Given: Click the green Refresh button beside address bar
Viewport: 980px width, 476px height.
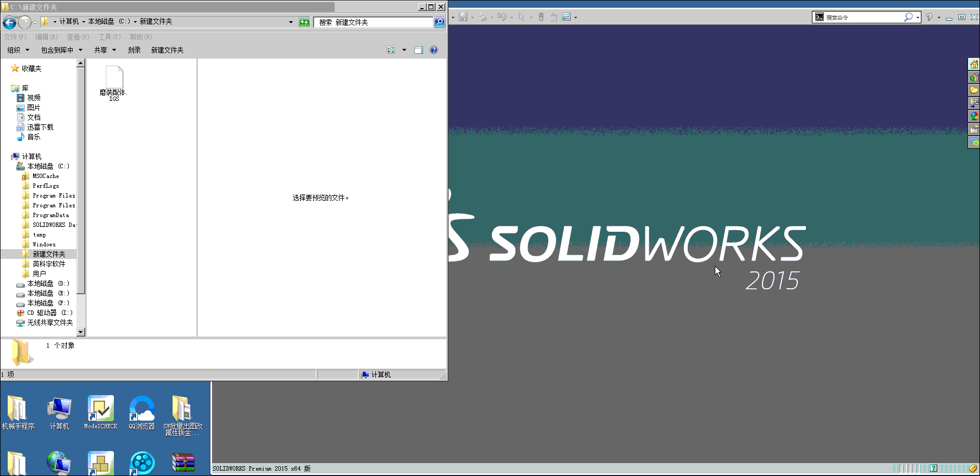Looking at the screenshot, I should pyautogui.click(x=304, y=22).
